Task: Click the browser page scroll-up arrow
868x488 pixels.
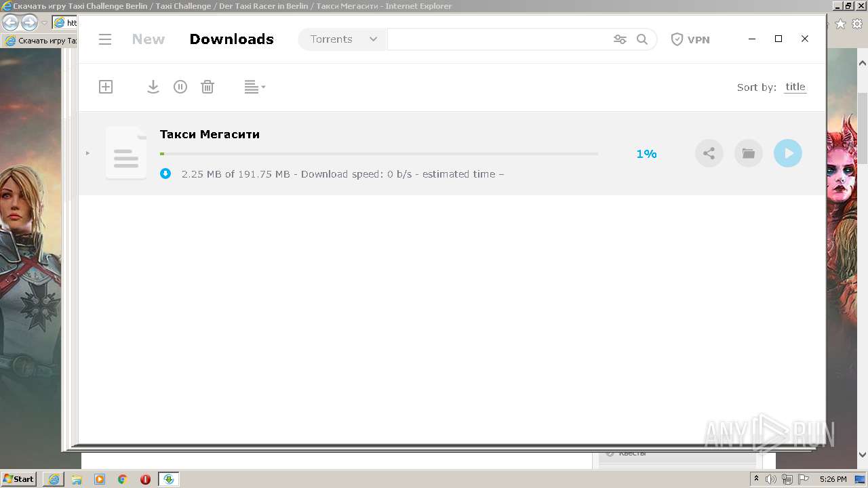Action: pos(862,63)
